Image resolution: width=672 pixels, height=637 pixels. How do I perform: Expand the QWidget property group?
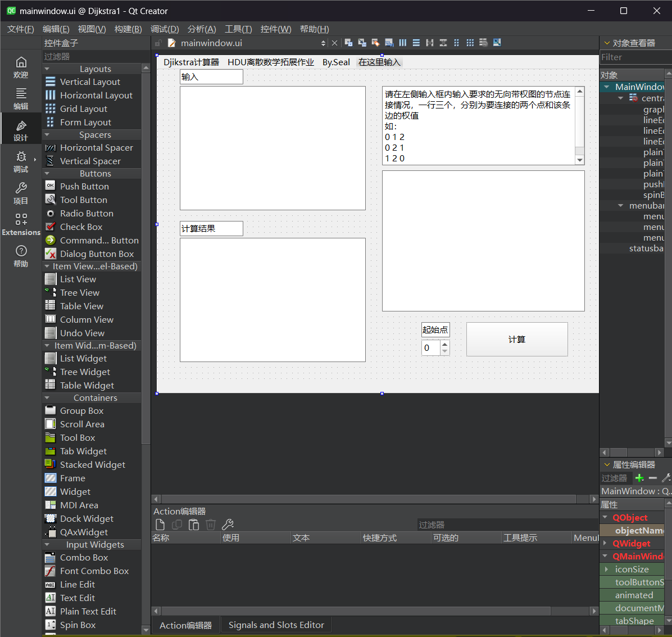(x=605, y=543)
